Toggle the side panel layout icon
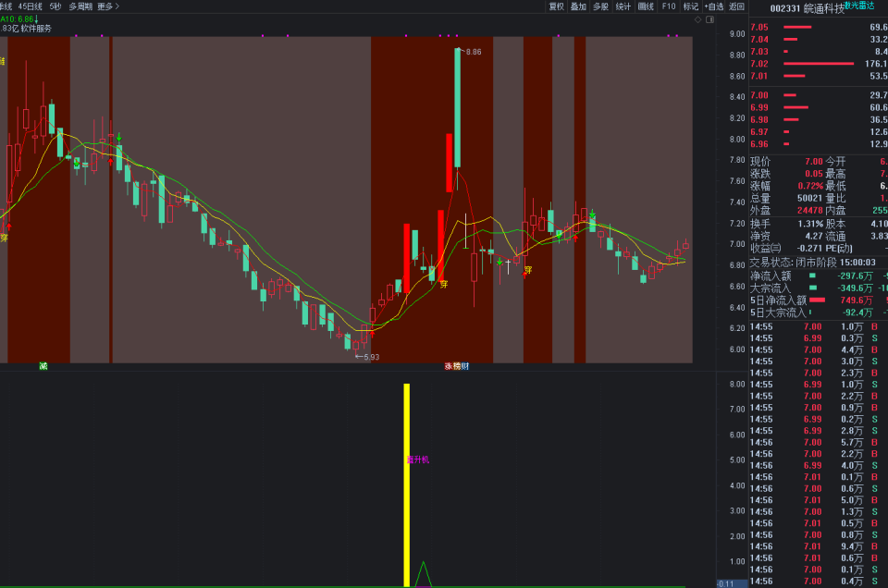The height and width of the screenshot is (588, 888). click(x=710, y=19)
